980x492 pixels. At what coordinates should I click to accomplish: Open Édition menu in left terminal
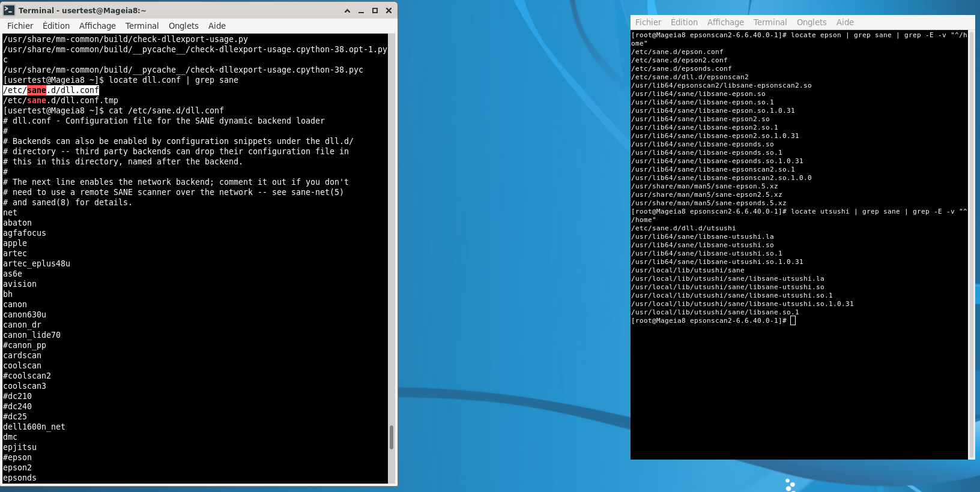click(56, 26)
